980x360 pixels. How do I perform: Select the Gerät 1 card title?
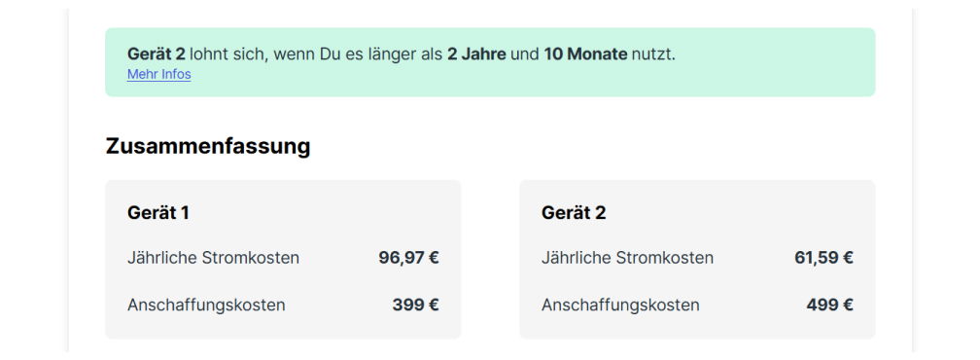pos(158,212)
